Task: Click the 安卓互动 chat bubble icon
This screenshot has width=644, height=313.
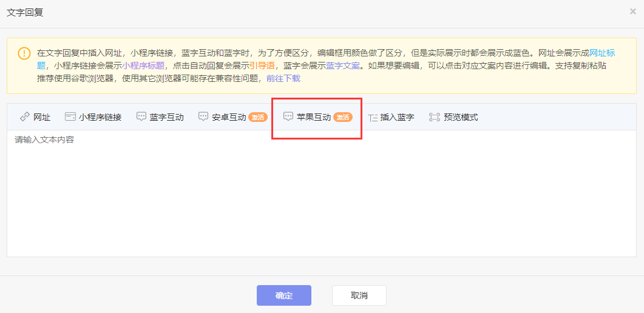Action: [203, 117]
